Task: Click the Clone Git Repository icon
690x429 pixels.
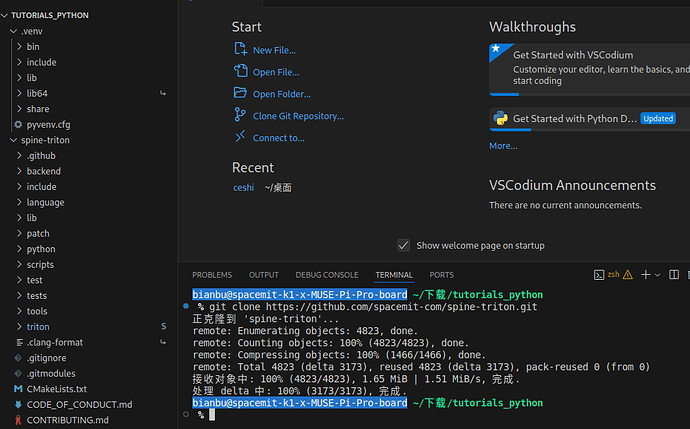Action: [240, 116]
